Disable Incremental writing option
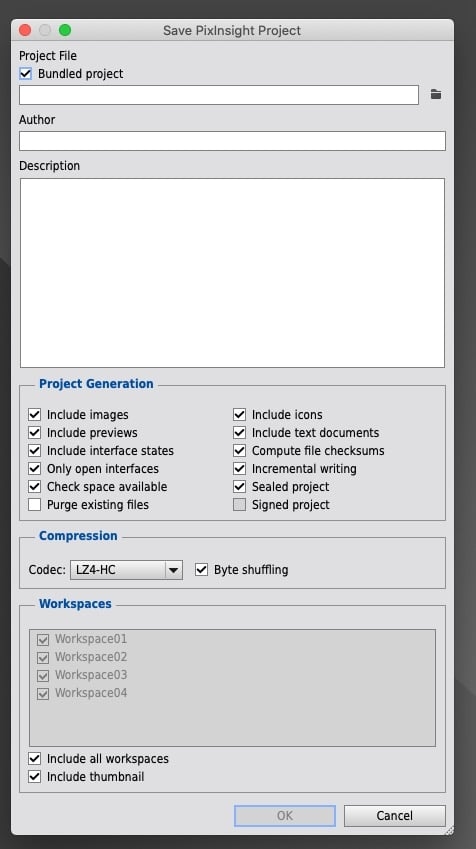Viewport: 476px width, 849px height. point(239,468)
